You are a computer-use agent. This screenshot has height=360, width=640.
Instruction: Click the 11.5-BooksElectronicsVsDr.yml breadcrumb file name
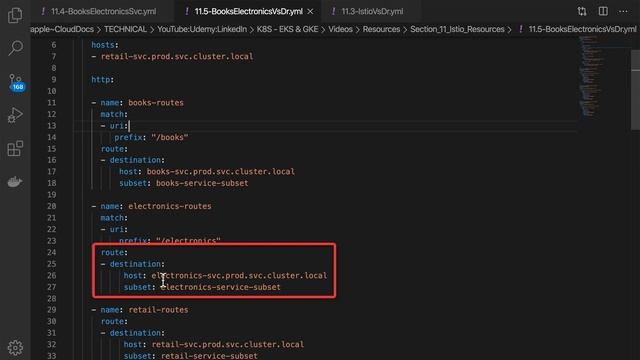tap(582, 29)
